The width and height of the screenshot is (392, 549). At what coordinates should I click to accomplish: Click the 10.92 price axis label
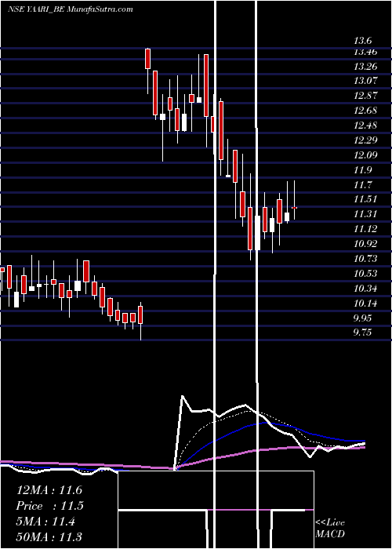coord(365,244)
